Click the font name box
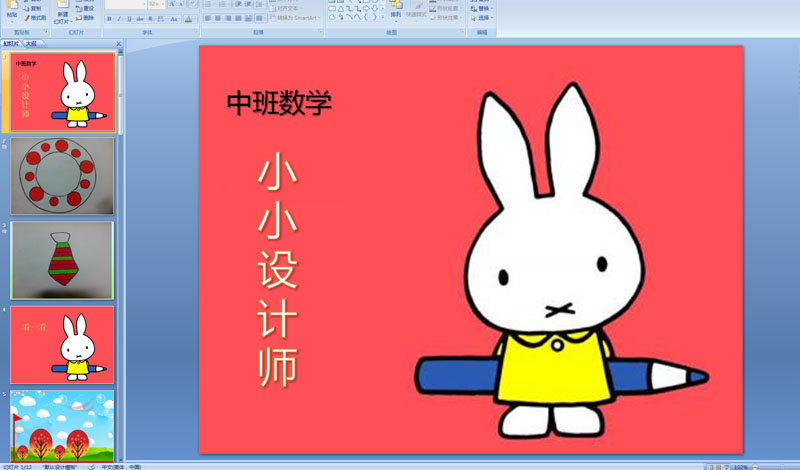This screenshot has height=470, width=800. [x=126, y=4]
